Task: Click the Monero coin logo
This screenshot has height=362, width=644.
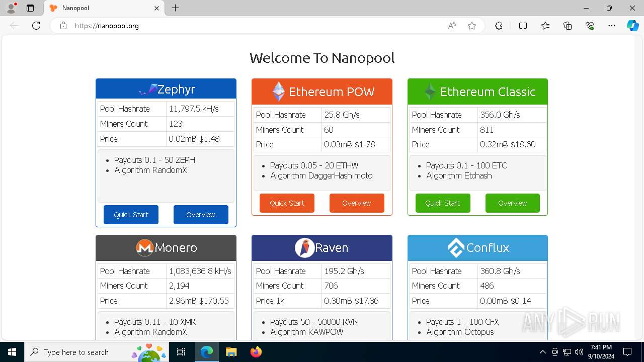Action: (144, 247)
